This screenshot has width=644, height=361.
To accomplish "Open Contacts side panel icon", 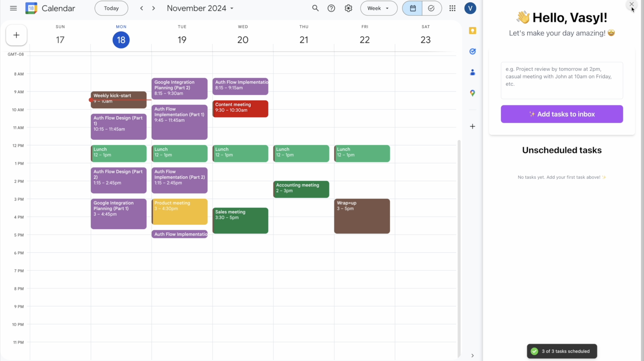I will click(x=472, y=72).
